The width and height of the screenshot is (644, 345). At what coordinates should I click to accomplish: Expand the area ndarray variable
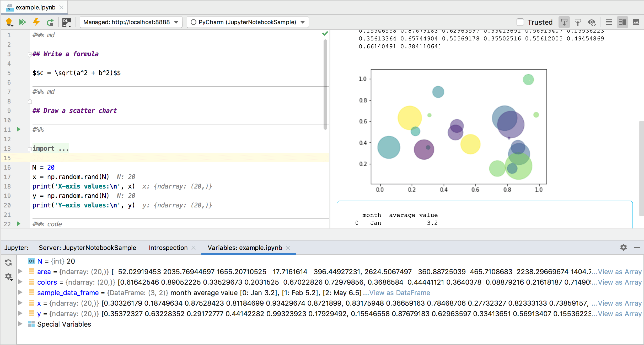[20, 272]
